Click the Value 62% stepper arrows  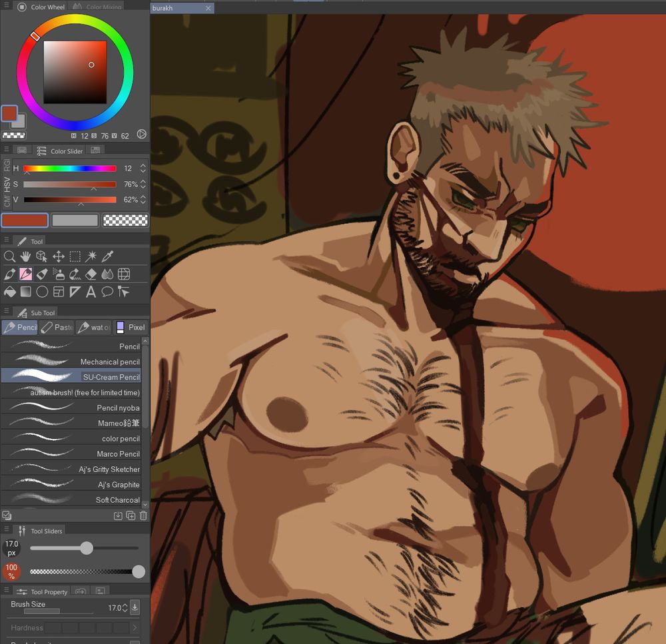pyautogui.click(x=143, y=199)
